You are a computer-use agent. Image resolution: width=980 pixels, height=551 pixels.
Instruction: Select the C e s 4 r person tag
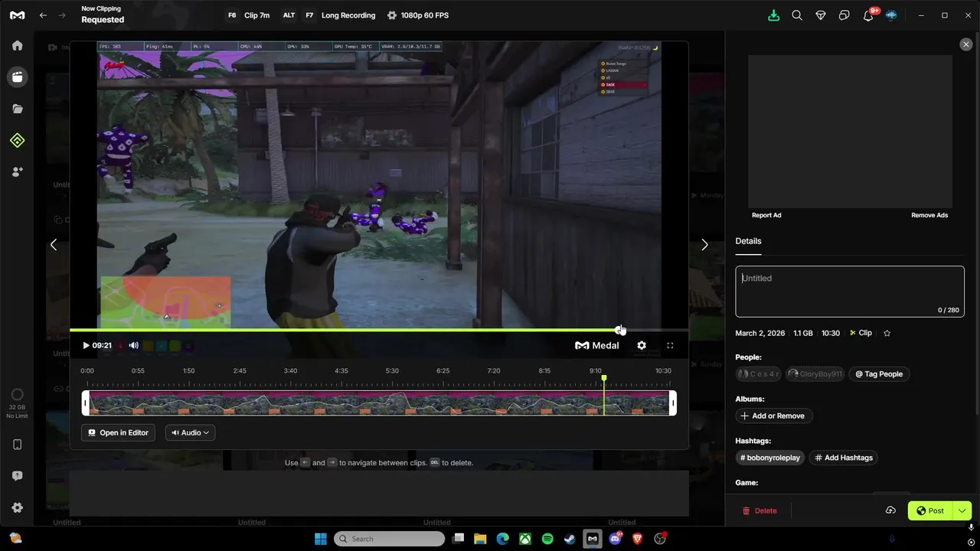coord(759,374)
